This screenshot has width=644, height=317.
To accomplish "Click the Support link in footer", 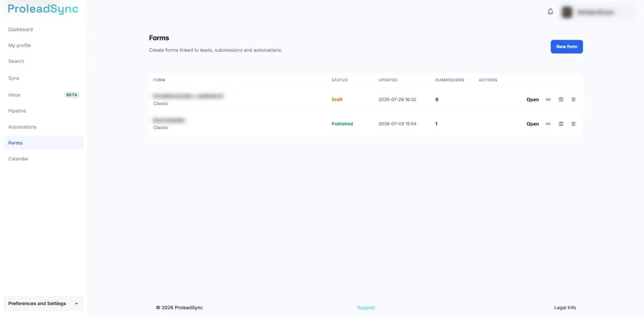I will pos(366,308).
